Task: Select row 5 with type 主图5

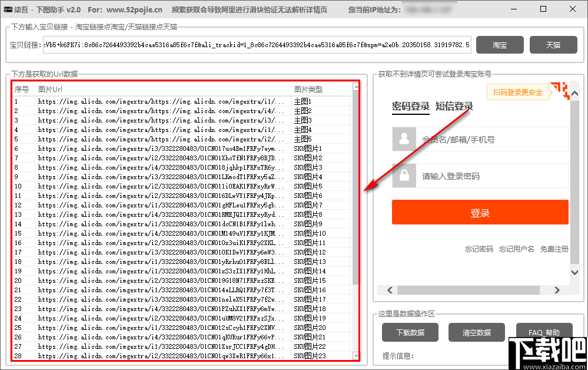Action: (x=182, y=139)
